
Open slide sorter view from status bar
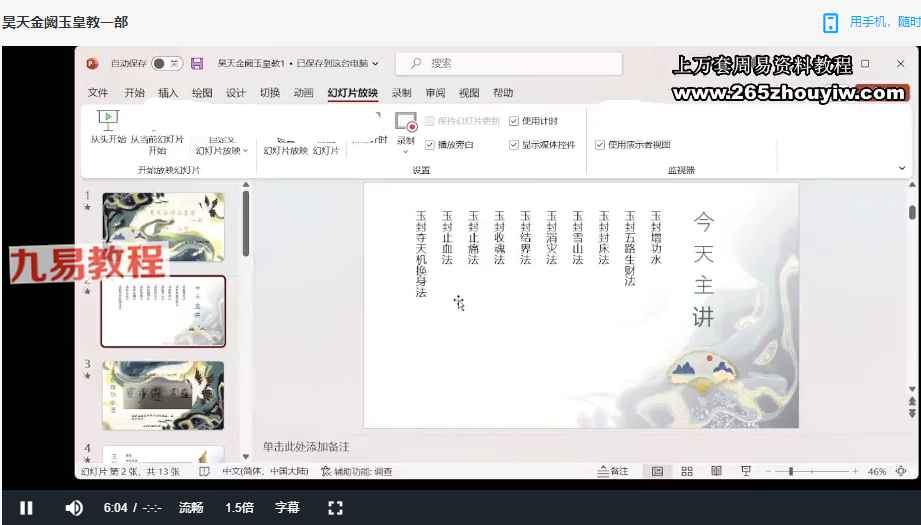click(x=687, y=471)
